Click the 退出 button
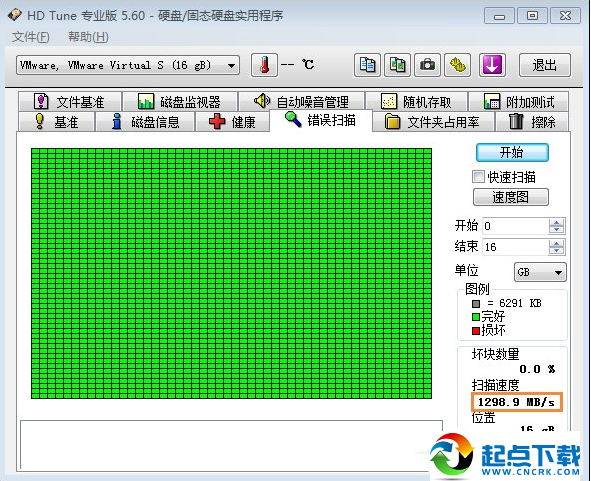Viewport: 591px width, 481px height. tap(545, 65)
